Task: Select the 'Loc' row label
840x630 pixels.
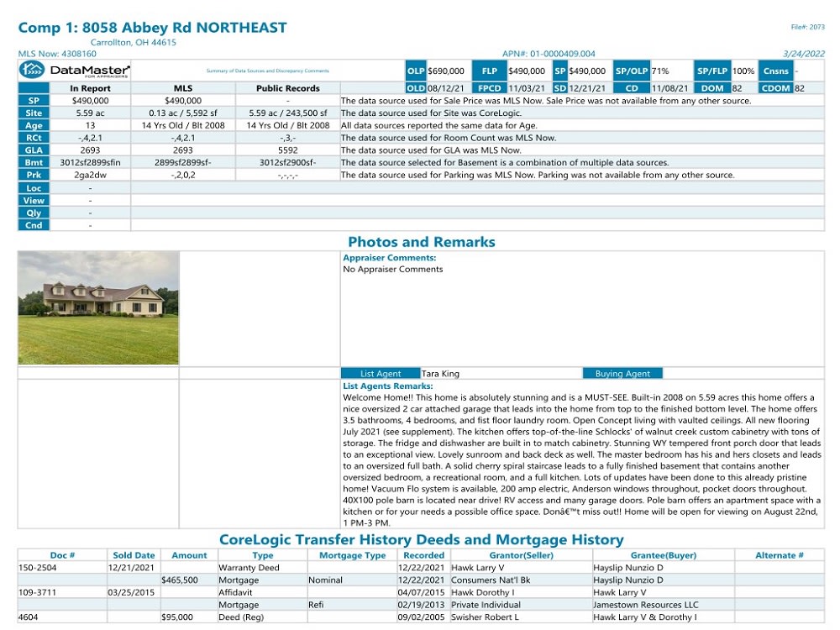Action: point(34,188)
